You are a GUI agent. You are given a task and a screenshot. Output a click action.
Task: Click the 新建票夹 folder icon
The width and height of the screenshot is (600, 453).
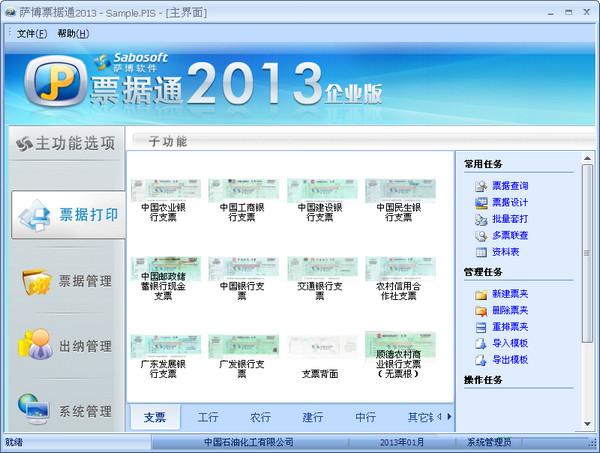click(481, 295)
